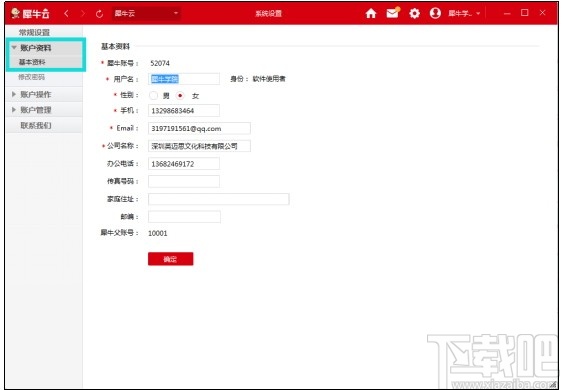Viewport: 562px width, 390px height.
Task: Click the empty 邮编 field
Action: [x=184, y=217]
